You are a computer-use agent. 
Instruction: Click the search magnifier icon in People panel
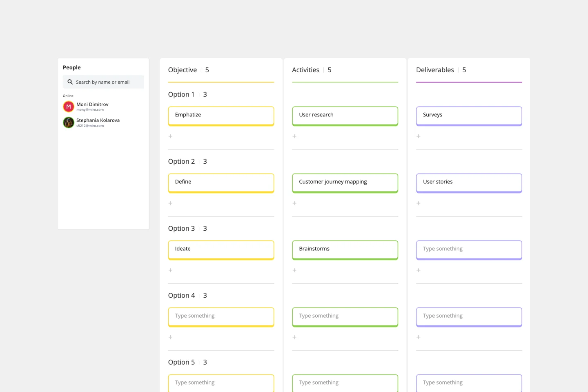pyautogui.click(x=70, y=82)
